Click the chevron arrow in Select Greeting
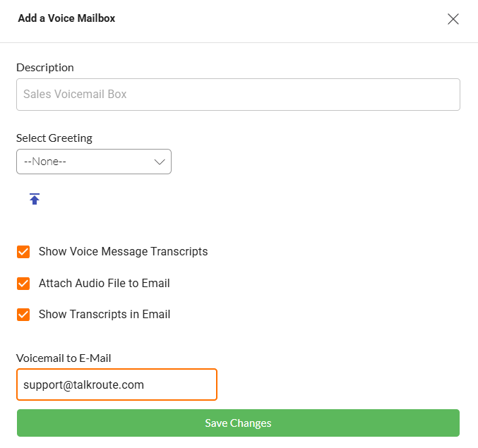This screenshot has width=478, height=448. pos(159,162)
